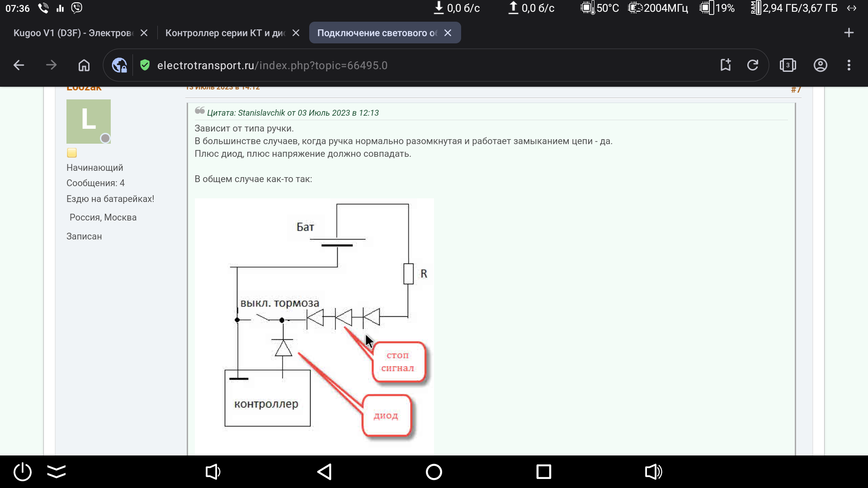This screenshot has height=488, width=868.
Task: Reload the current page
Action: pyautogui.click(x=753, y=65)
